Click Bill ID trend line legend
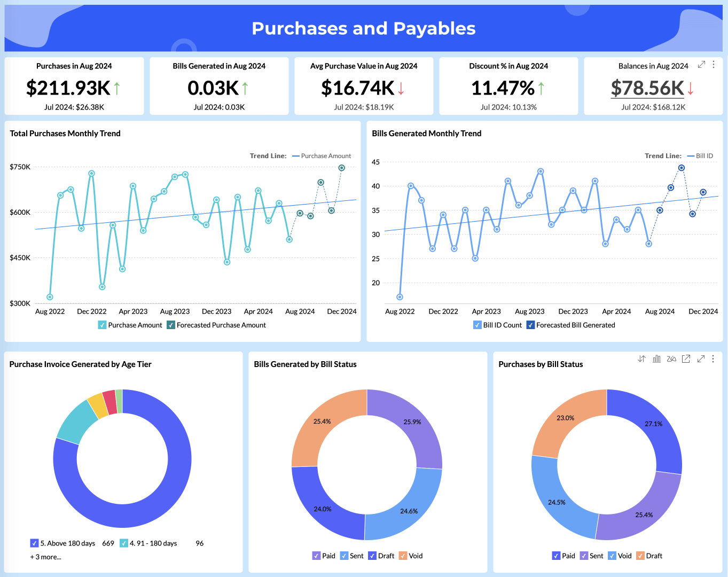728x577 pixels. pos(700,156)
